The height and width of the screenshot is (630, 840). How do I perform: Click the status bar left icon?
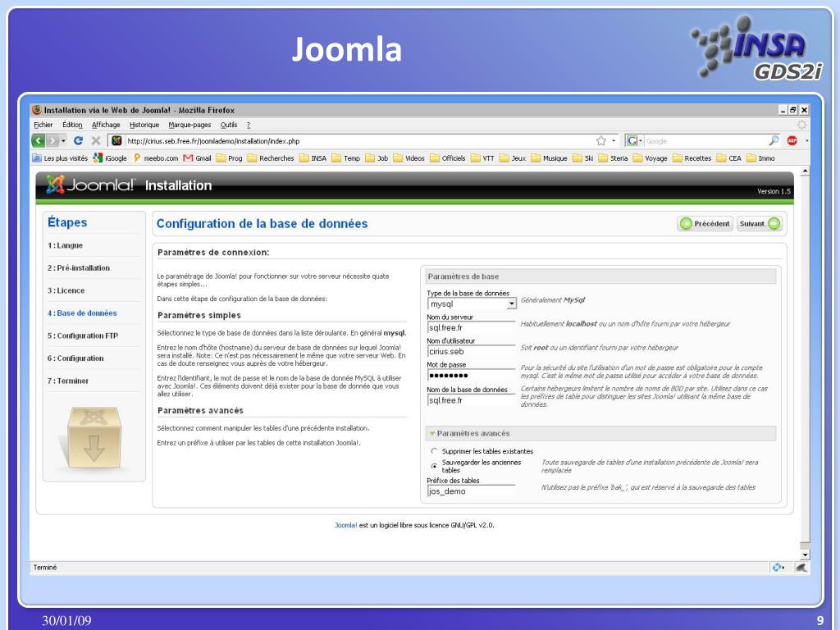(x=778, y=568)
